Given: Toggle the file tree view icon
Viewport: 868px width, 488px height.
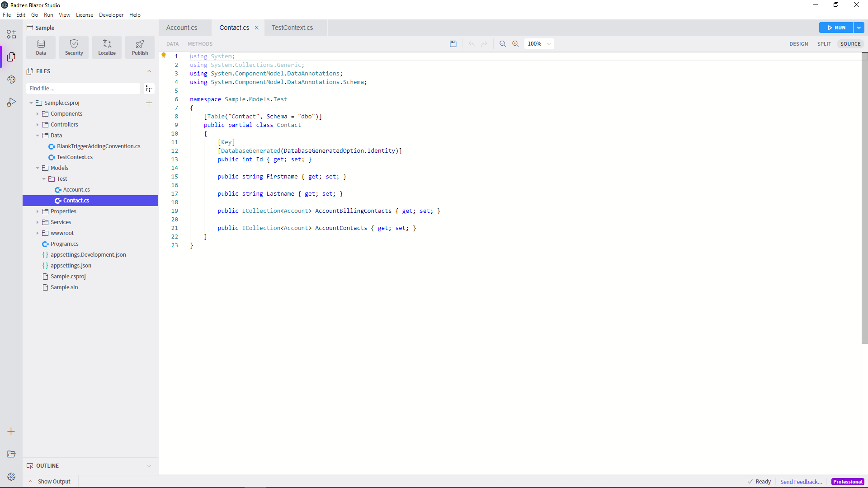Looking at the screenshot, I should click(149, 89).
